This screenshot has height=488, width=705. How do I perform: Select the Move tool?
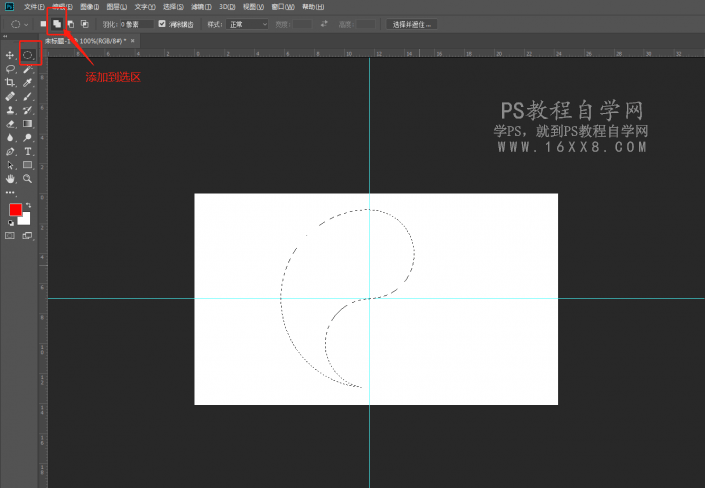9,55
